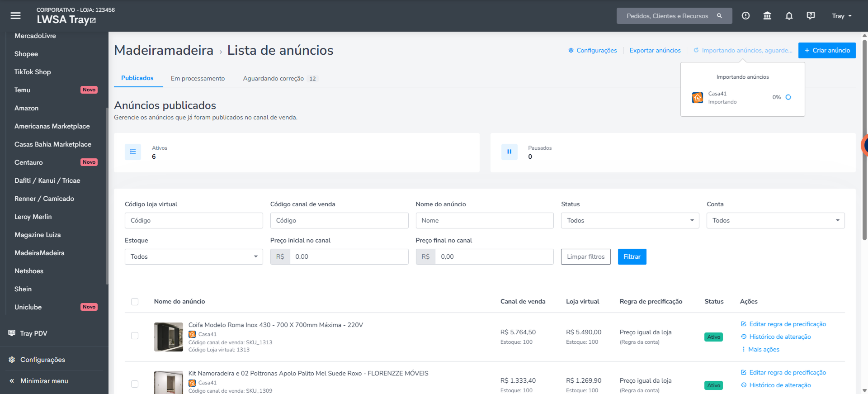Expand the Conta dropdown
Image resolution: width=868 pixels, height=394 pixels.
775,220
